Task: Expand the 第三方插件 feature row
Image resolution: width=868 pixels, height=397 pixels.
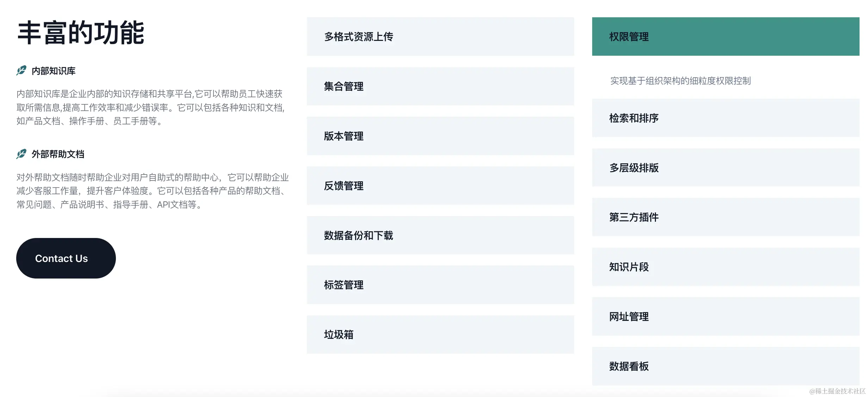Action: click(725, 217)
